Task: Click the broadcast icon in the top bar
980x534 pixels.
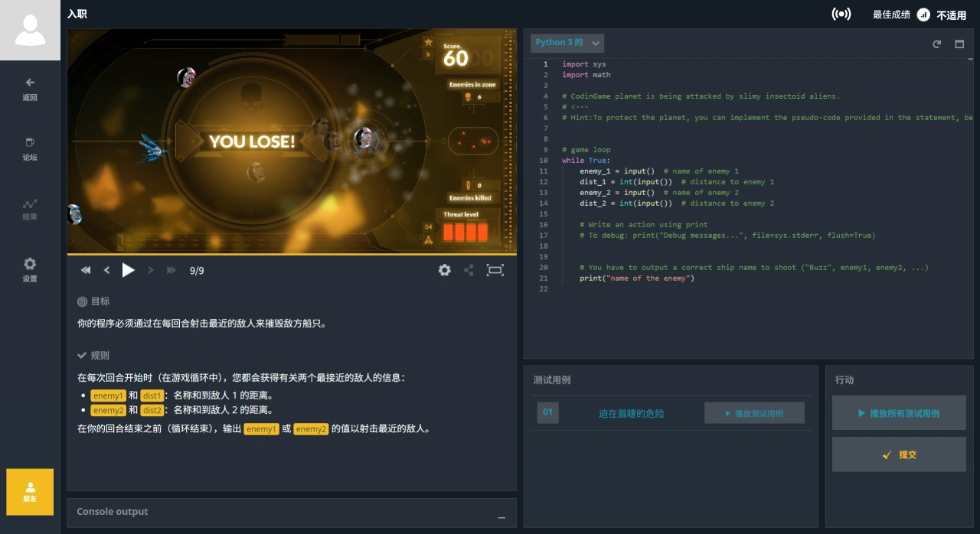Action: point(841,14)
